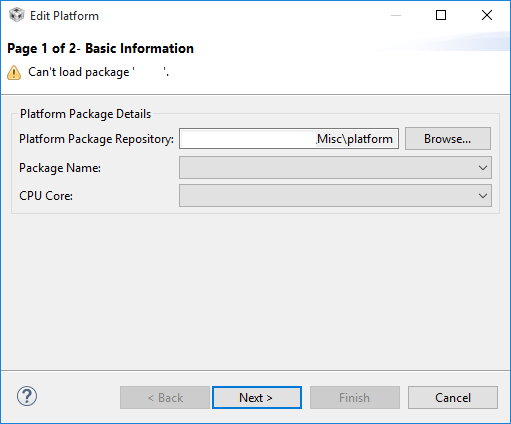
Task: Click the yellow warning triangle icon
Action: (14, 72)
